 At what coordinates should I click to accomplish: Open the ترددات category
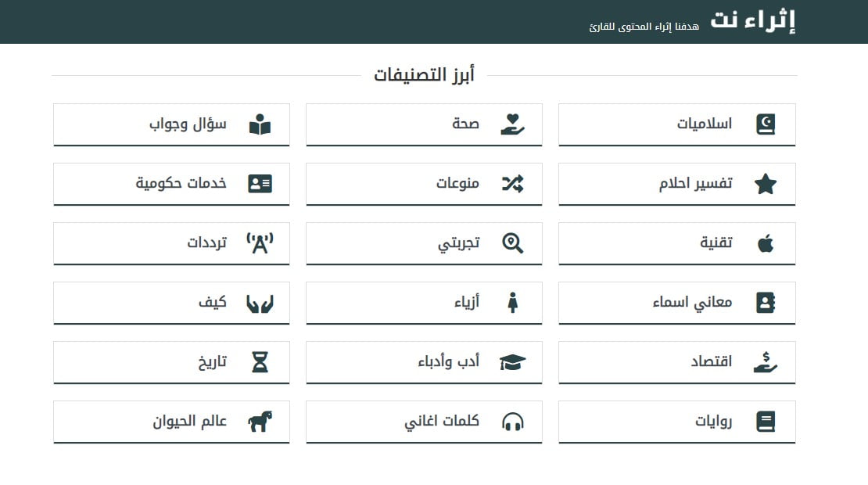(171, 243)
